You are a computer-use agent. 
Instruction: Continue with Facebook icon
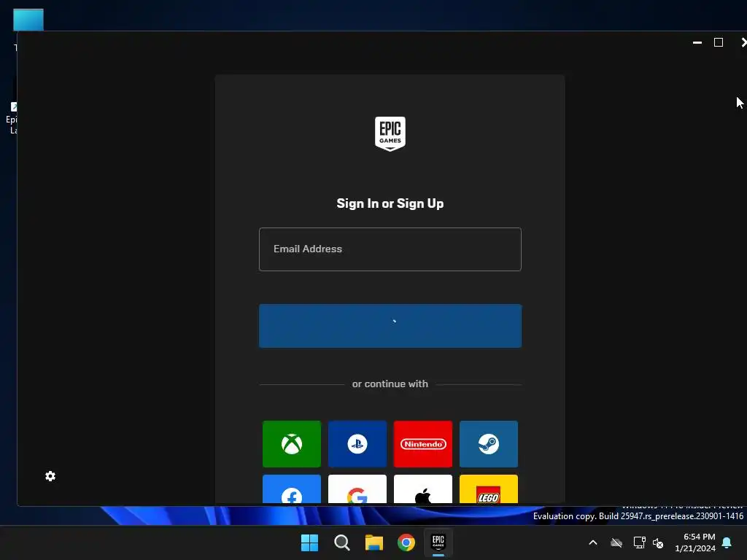(x=292, y=489)
